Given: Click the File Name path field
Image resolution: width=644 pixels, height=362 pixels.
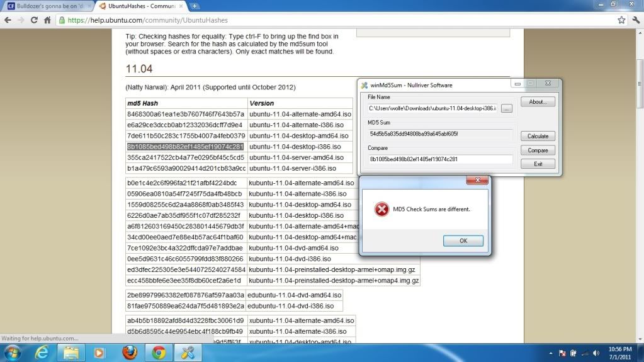Looking at the screenshot, I should click(432, 108).
